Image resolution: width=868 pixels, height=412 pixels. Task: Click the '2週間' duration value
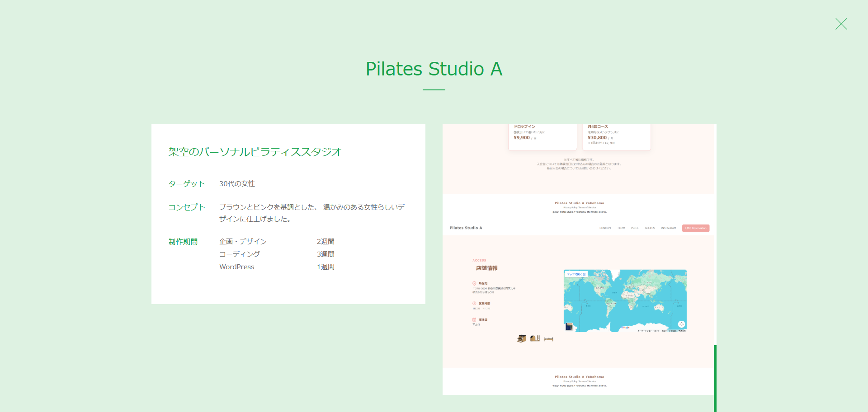pos(325,242)
